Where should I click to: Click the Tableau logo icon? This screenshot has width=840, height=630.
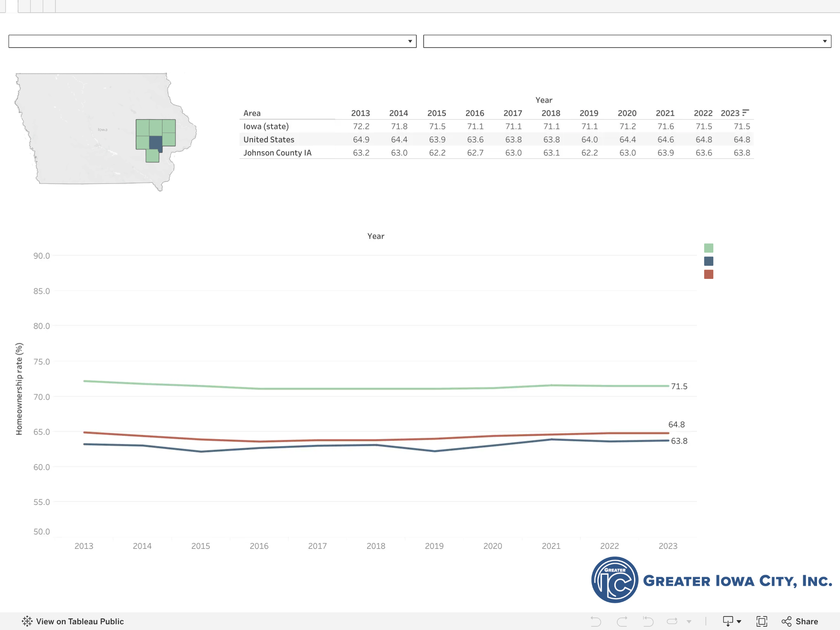click(x=27, y=621)
